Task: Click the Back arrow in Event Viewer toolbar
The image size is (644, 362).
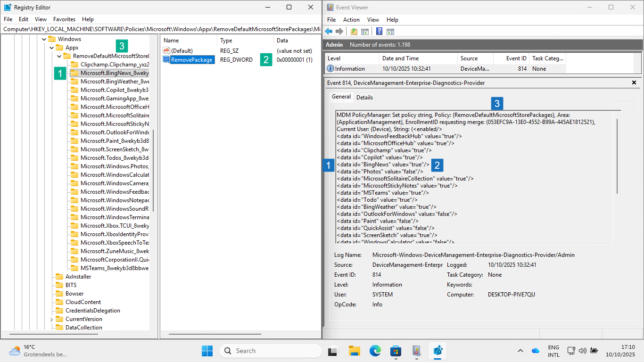Action: [329, 32]
